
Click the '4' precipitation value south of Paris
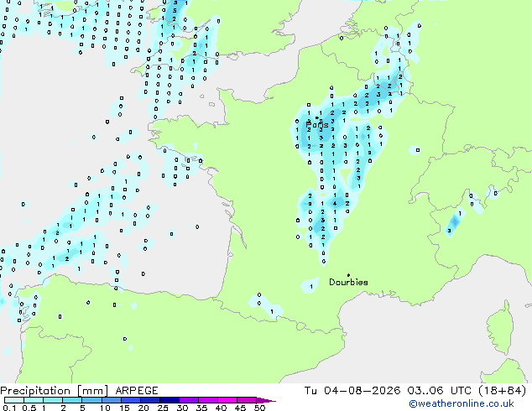point(335,204)
